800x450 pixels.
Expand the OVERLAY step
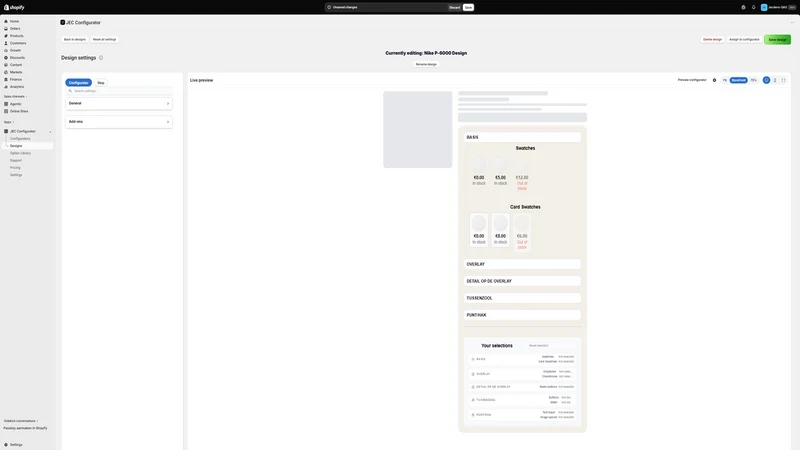522,264
